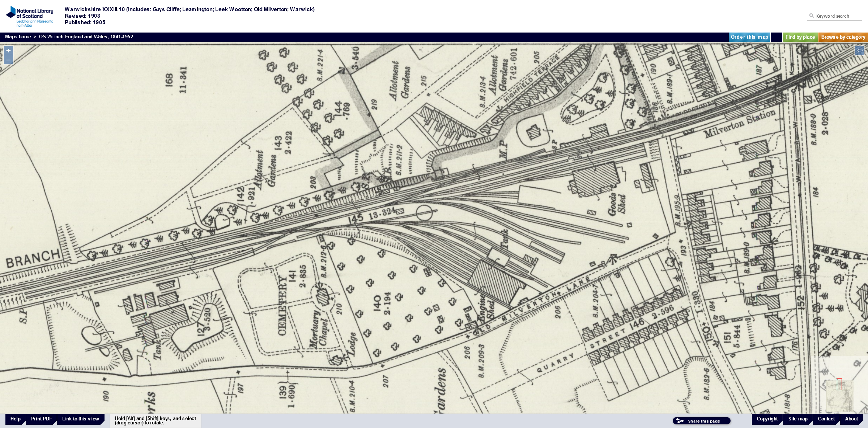Open the About page link

851,419
